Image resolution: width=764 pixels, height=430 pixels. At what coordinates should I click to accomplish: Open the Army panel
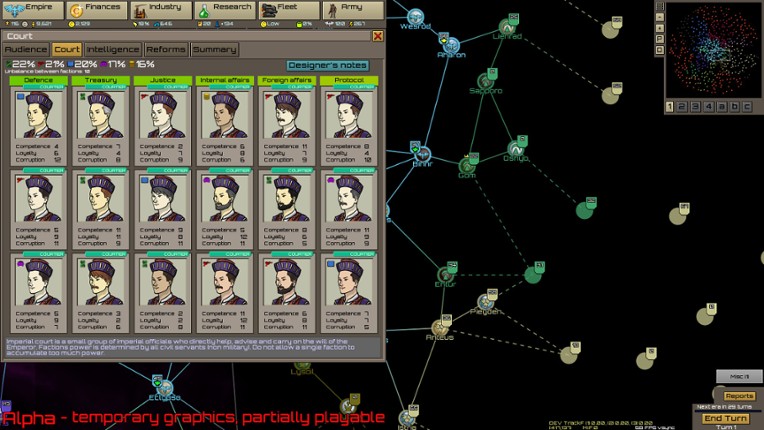click(x=348, y=10)
